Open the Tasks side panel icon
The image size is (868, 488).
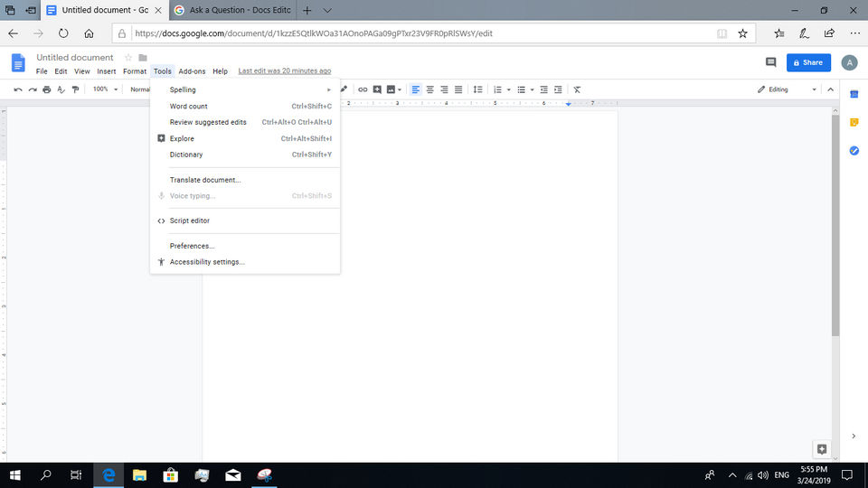[x=854, y=151]
